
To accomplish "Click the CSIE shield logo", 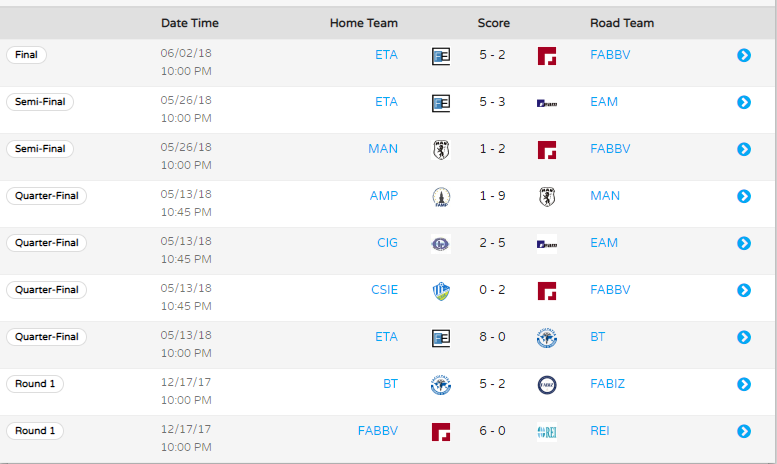I will (x=441, y=291).
